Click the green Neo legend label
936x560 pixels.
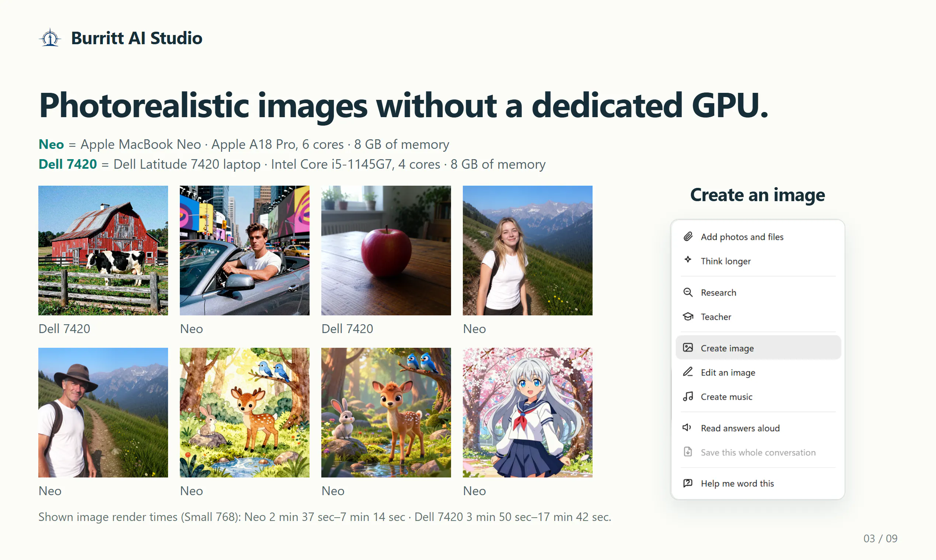[x=51, y=144]
